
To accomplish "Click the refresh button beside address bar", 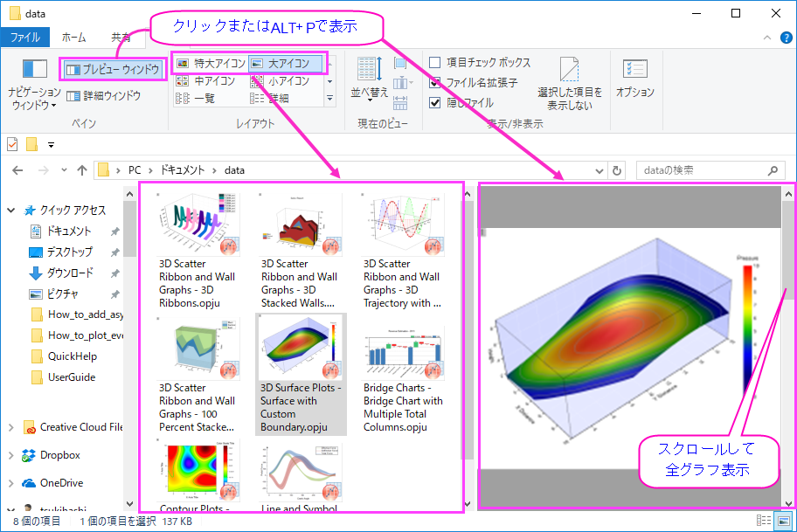I will (x=617, y=170).
